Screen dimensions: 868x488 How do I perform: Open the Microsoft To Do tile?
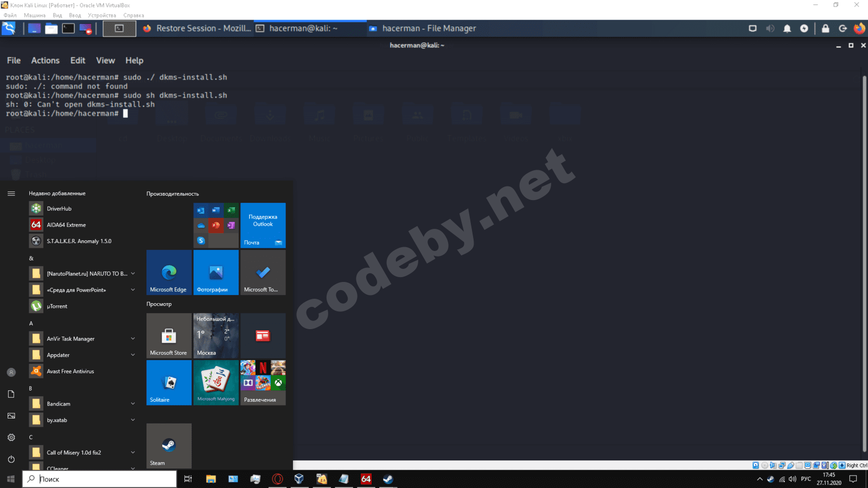(263, 272)
